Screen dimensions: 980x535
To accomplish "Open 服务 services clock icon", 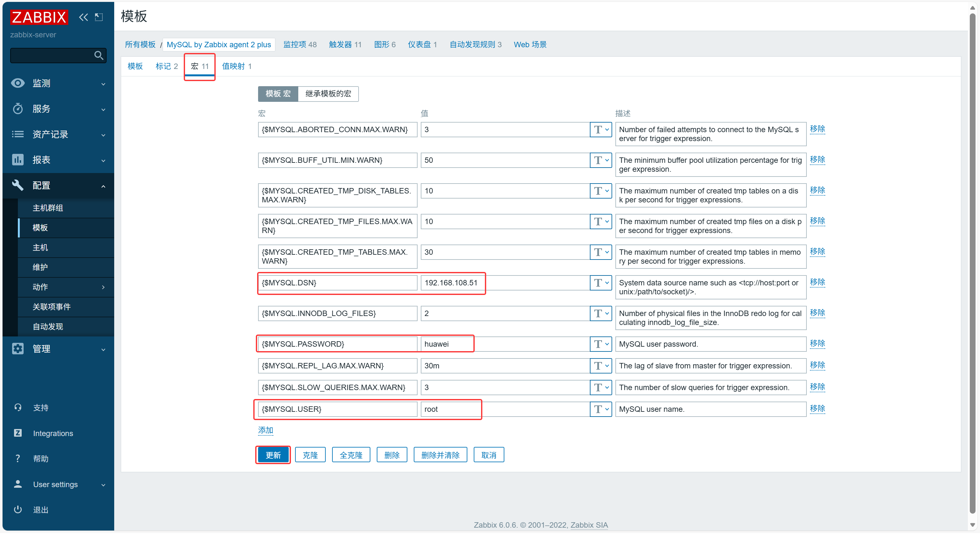I will tap(18, 109).
